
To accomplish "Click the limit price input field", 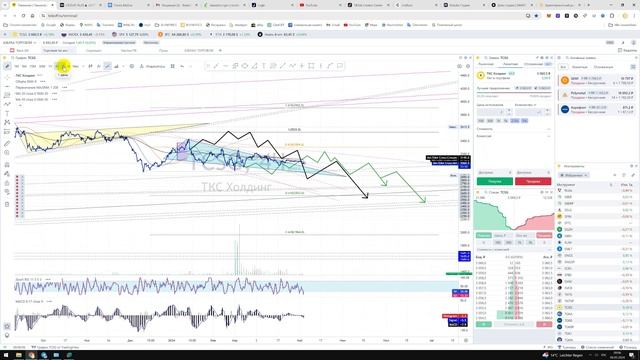I will (491, 111).
